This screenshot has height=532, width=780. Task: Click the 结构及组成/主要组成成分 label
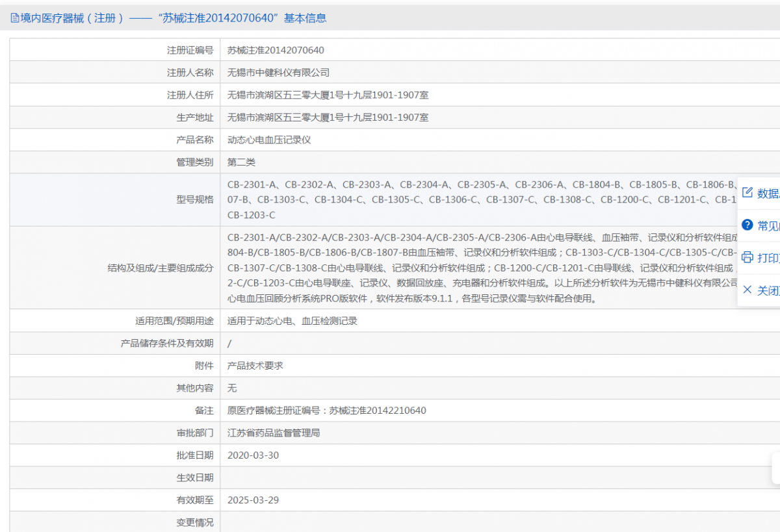point(161,268)
